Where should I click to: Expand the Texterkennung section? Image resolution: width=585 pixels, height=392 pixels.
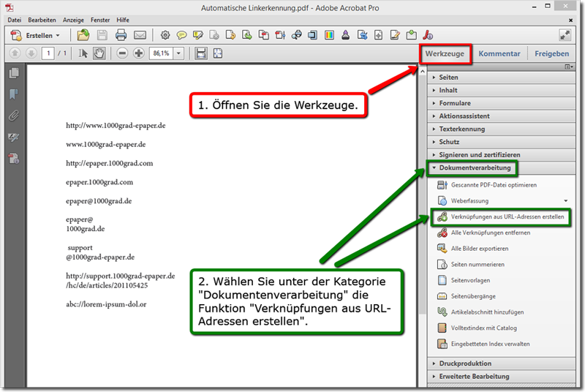501,129
